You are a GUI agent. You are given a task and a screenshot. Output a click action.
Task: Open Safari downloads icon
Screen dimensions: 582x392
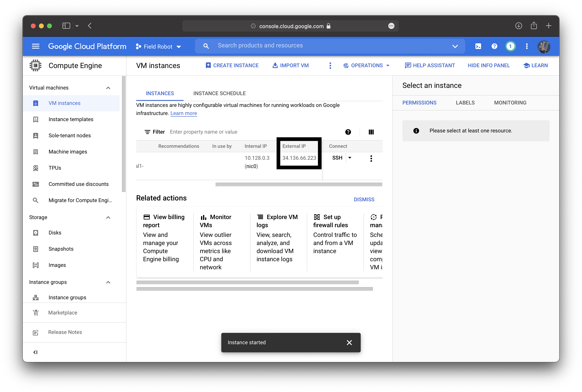point(518,26)
